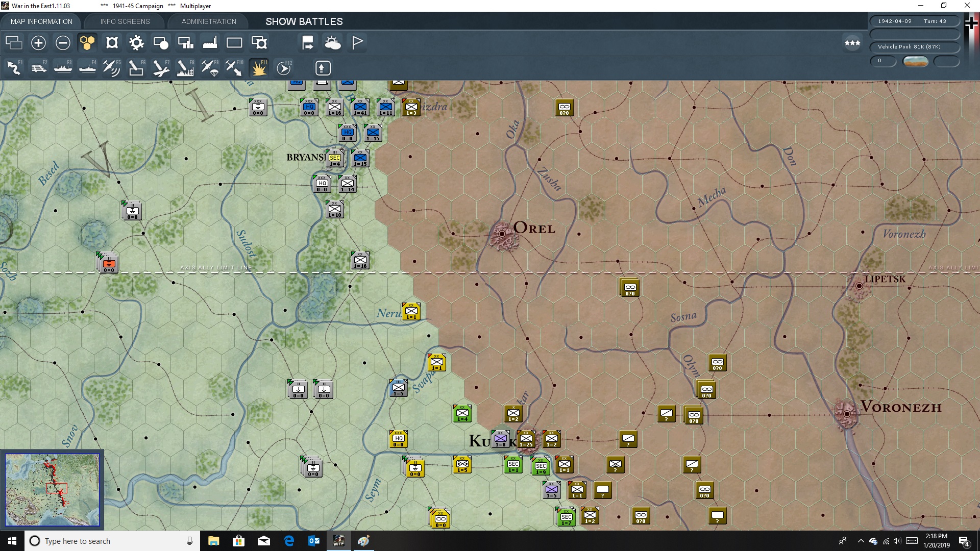
Task: Toggle the hex grid display
Action: pyautogui.click(x=87, y=43)
